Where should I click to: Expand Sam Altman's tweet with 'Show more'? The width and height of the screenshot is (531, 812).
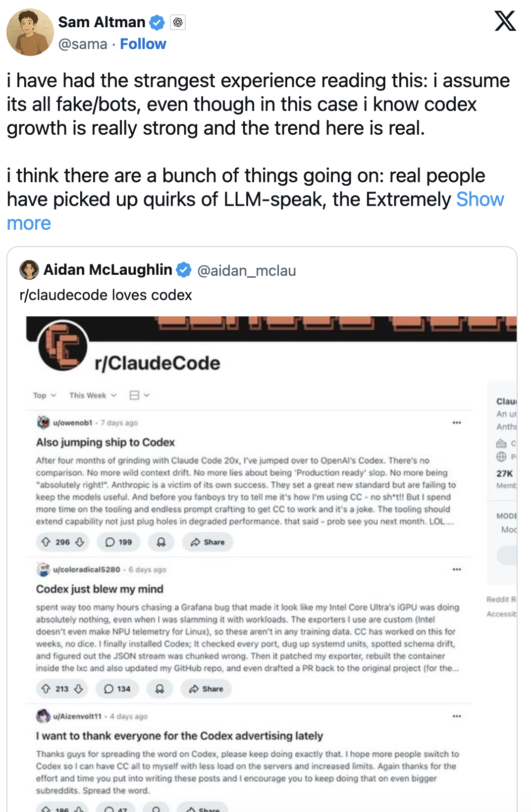click(x=478, y=200)
